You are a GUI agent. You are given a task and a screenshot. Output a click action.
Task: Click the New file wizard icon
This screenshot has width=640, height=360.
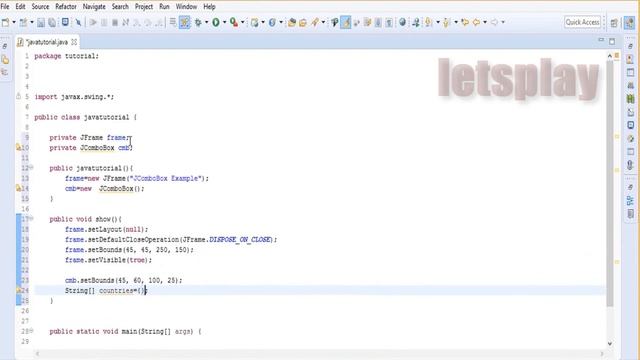pos(5,22)
